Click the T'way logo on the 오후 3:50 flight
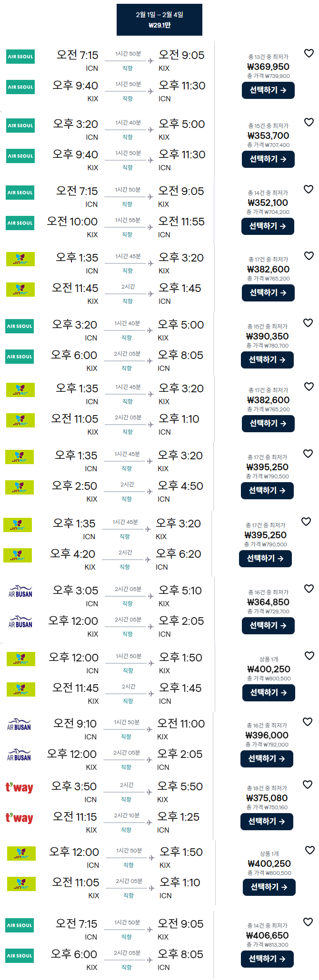Viewport: 319px width, 980px height. point(19,788)
